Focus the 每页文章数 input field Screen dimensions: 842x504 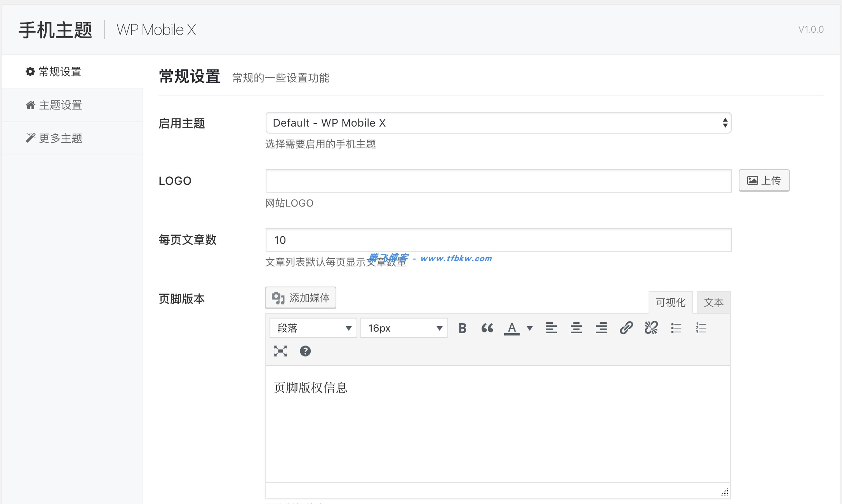click(x=498, y=240)
